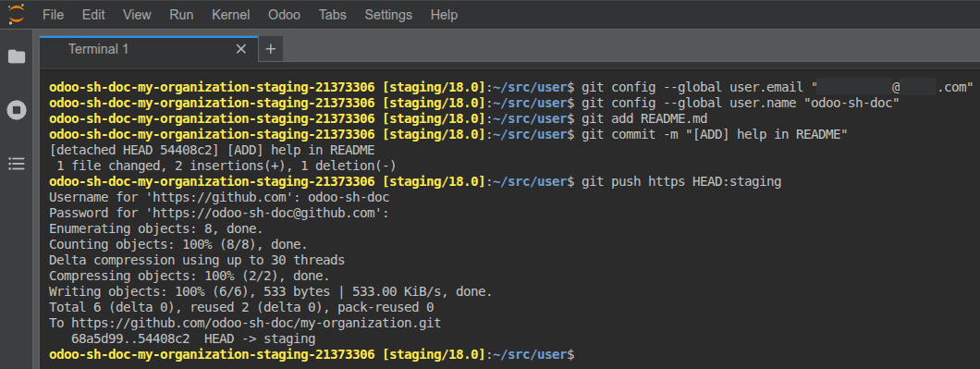Open the Help menu

tap(444, 15)
